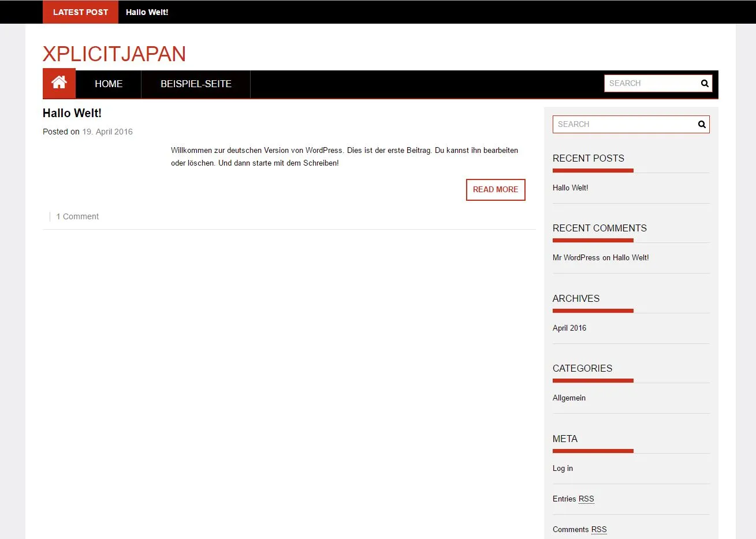Open the HOME menu item
Image resolution: width=756 pixels, height=539 pixels.
[x=109, y=84]
